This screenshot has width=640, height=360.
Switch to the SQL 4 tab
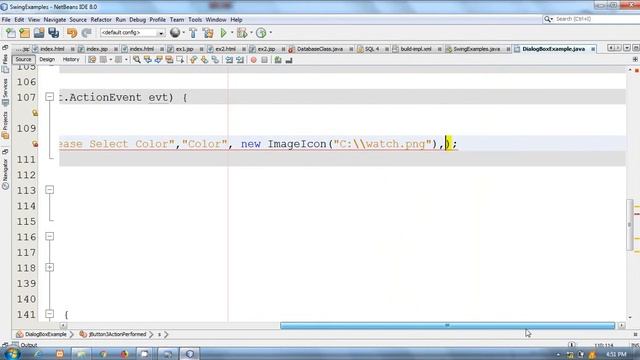click(x=371, y=49)
